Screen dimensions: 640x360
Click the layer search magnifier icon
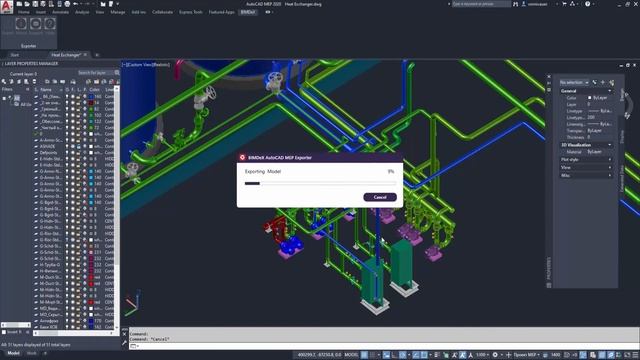(x=117, y=73)
